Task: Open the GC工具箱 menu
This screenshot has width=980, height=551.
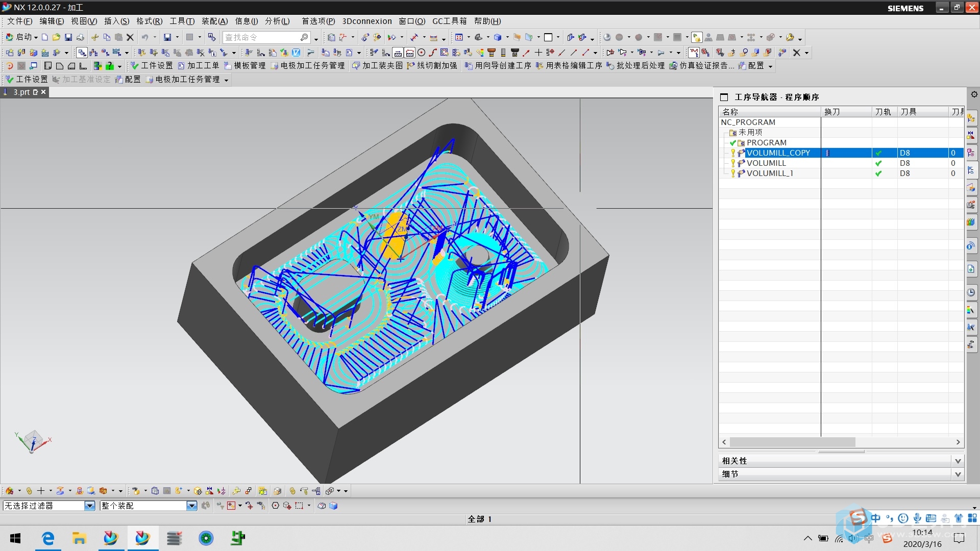Action: pyautogui.click(x=449, y=21)
